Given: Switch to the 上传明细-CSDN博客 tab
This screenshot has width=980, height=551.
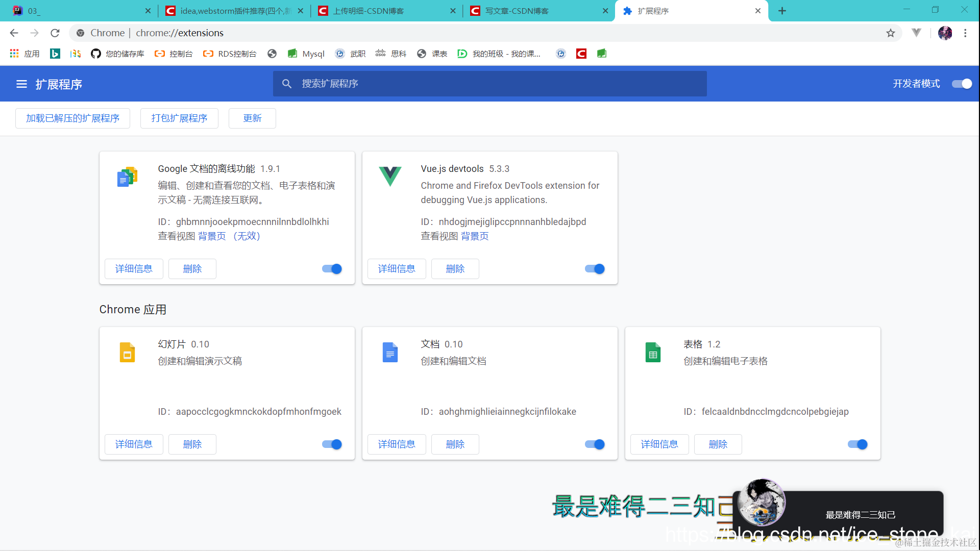Looking at the screenshot, I should [369, 10].
